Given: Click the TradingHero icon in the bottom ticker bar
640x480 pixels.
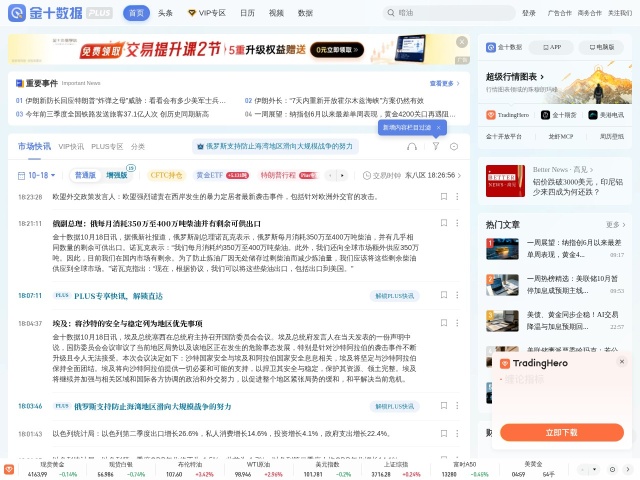Looking at the screenshot, I should (x=9, y=469).
